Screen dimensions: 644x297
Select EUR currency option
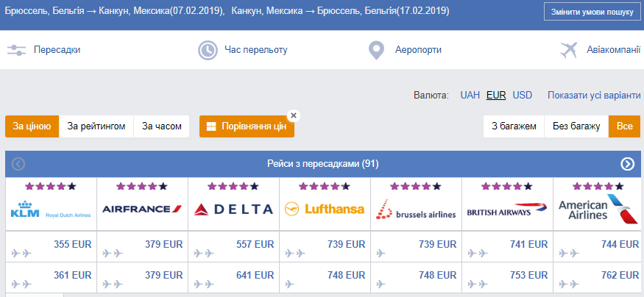click(496, 95)
